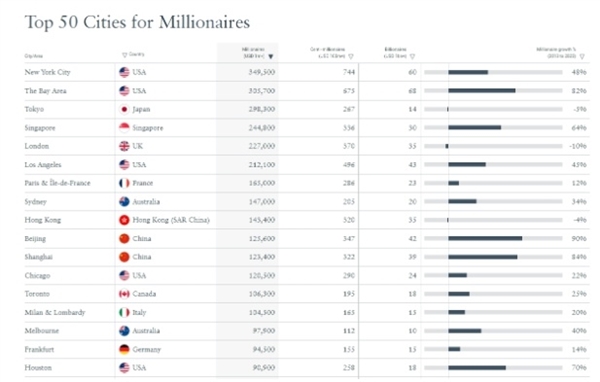This screenshot has width=600, height=382.
Task: Click the Germany flag icon beside Frankfurt
Action: pyautogui.click(x=124, y=349)
